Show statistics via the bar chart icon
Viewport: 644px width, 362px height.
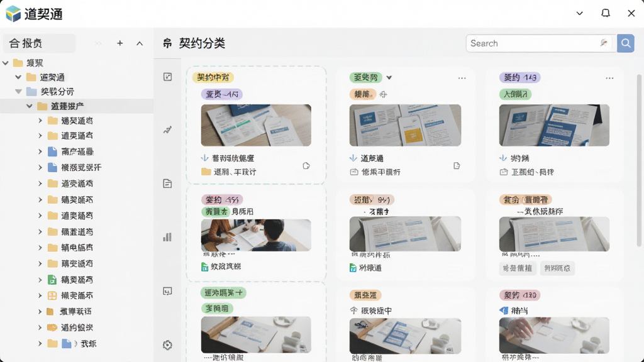[x=167, y=237]
